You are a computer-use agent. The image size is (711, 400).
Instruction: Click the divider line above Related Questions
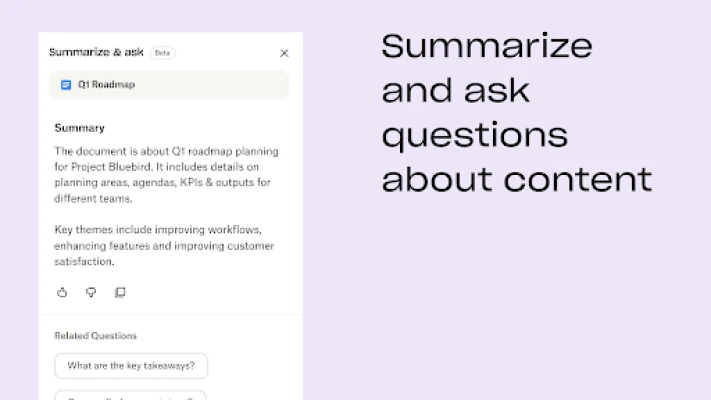pos(171,314)
